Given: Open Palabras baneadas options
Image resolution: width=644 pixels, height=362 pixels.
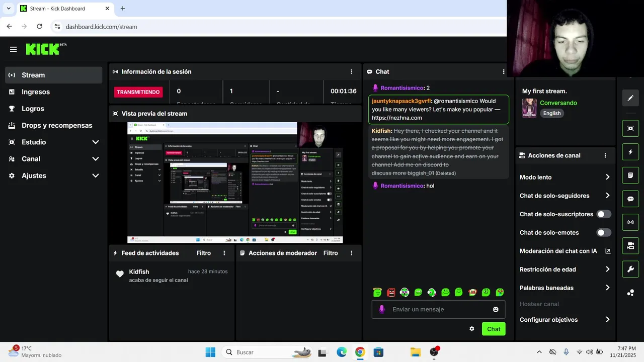Looking at the screenshot, I should pyautogui.click(x=565, y=288).
